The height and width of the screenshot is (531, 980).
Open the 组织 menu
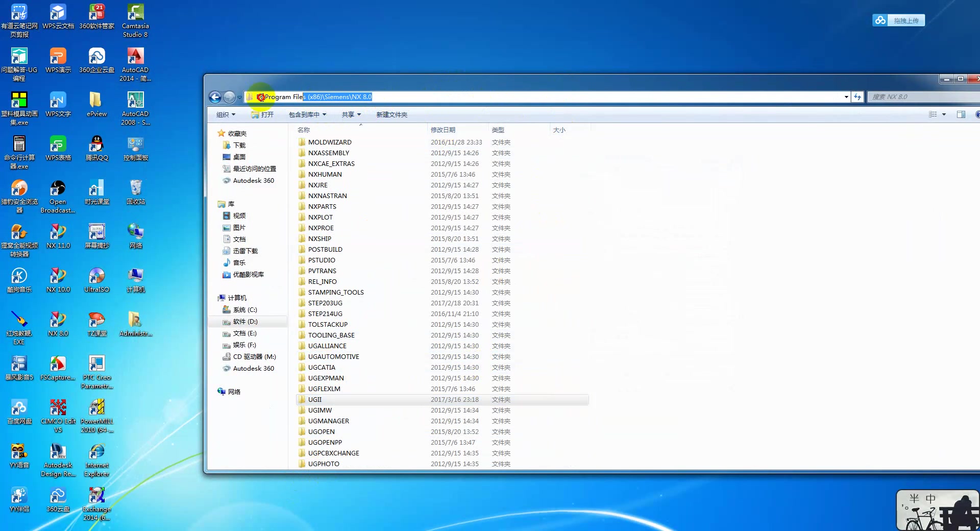coord(226,114)
